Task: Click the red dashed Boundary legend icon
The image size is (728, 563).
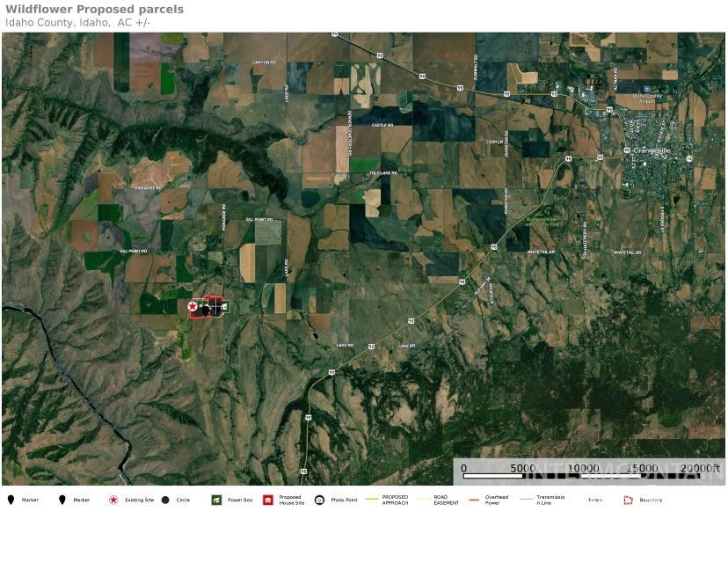Action: (x=629, y=501)
